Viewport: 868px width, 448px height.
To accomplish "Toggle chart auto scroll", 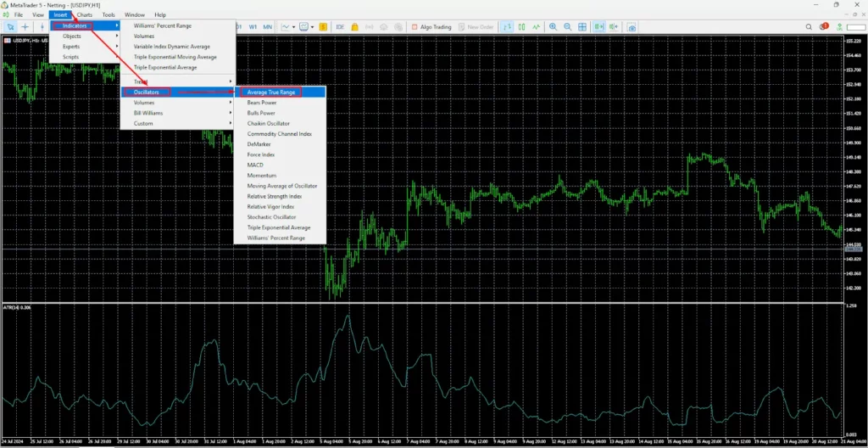I will pos(598,26).
